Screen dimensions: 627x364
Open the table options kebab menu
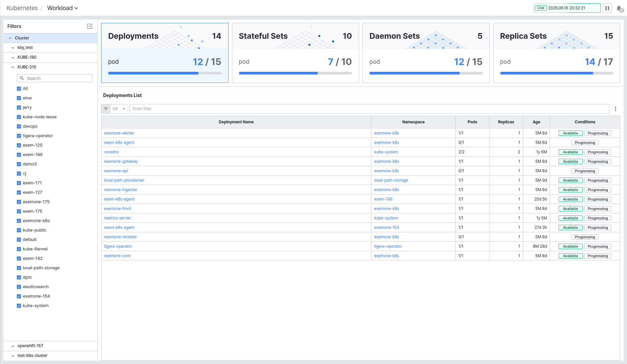pyautogui.click(x=616, y=109)
